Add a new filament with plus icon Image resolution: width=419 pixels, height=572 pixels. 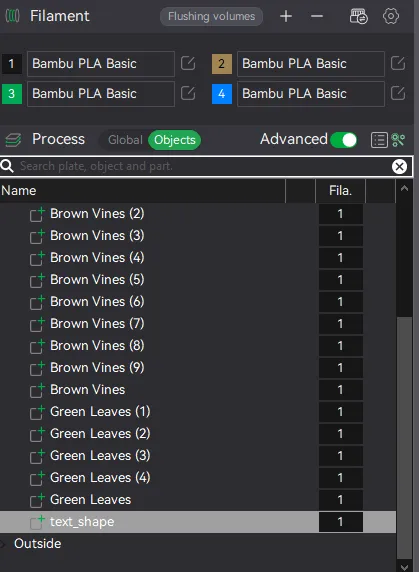286,16
